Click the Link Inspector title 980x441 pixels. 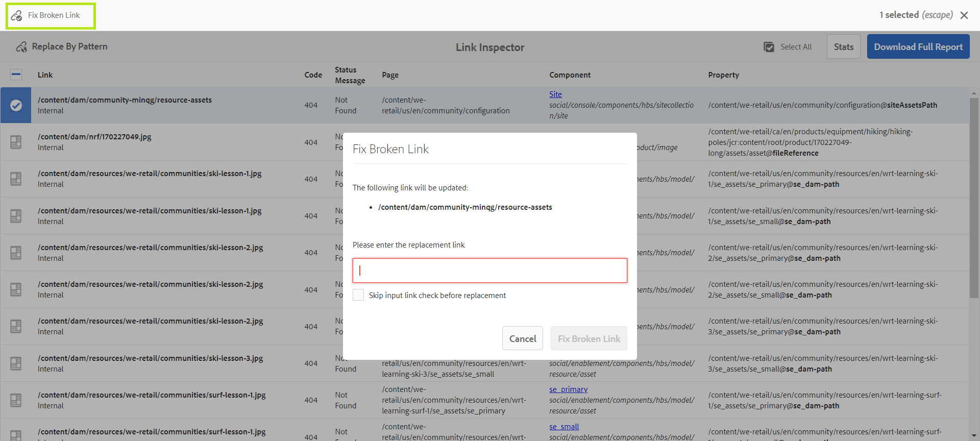pyautogui.click(x=490, y=47)
